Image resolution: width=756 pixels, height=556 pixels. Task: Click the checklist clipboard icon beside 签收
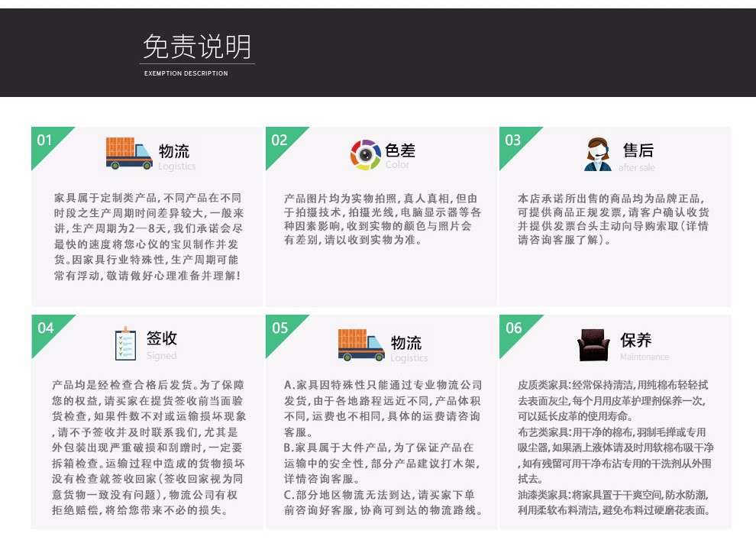click(x=125, y=344)
